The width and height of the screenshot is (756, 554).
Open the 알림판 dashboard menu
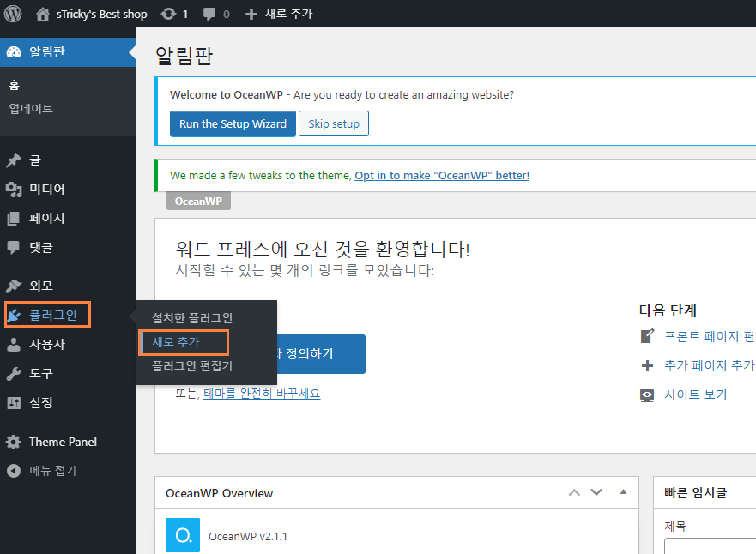coord(68,52)
